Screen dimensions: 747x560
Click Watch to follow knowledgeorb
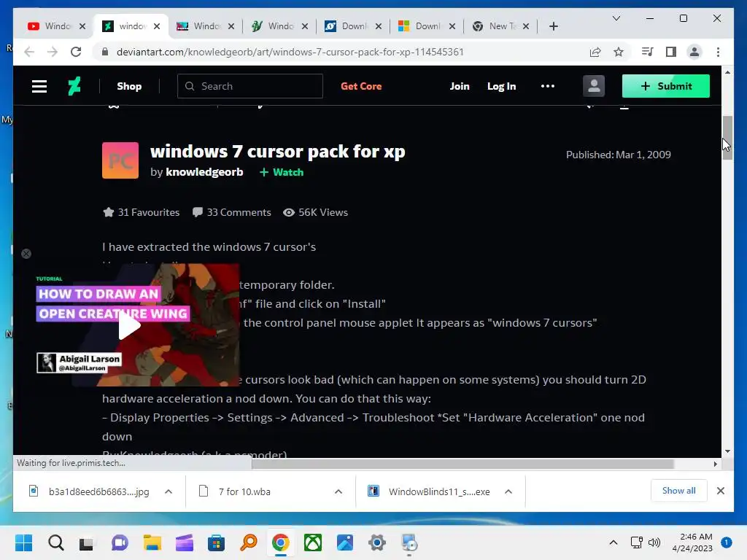point(282,172)
